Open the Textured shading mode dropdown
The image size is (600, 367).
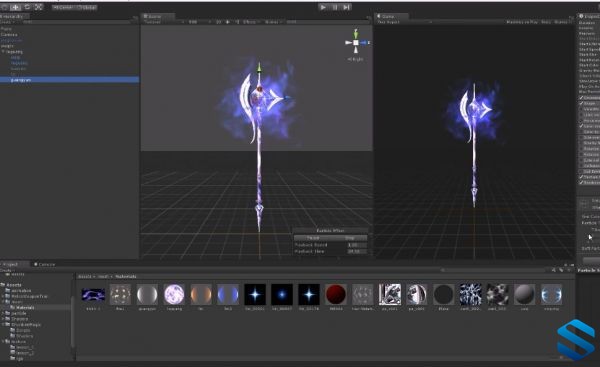pyautogui.click(x=164, y=22)
